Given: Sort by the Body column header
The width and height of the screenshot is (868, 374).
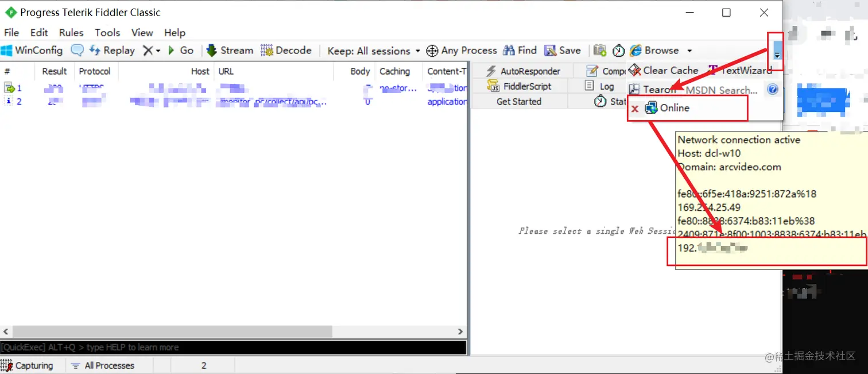Looking at the screenshot, I should [354, 71].
